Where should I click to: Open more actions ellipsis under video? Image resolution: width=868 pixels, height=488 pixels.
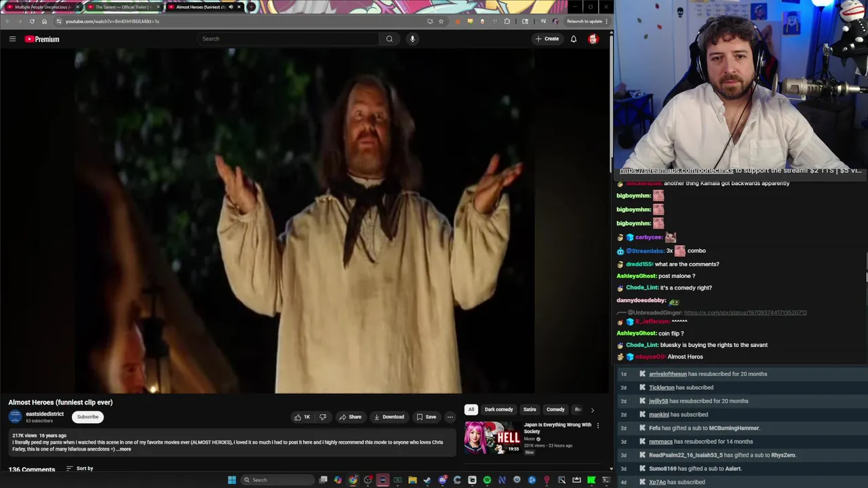[450, 417]
